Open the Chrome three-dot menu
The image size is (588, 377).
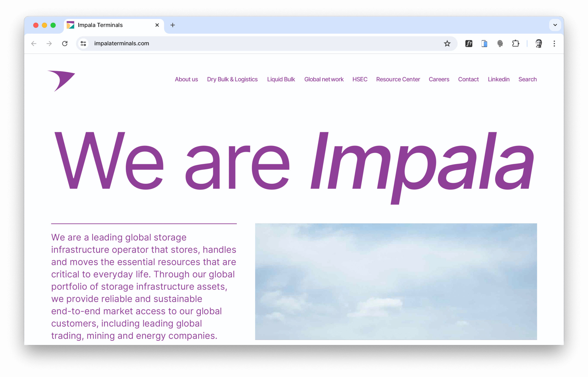point(554,44)
